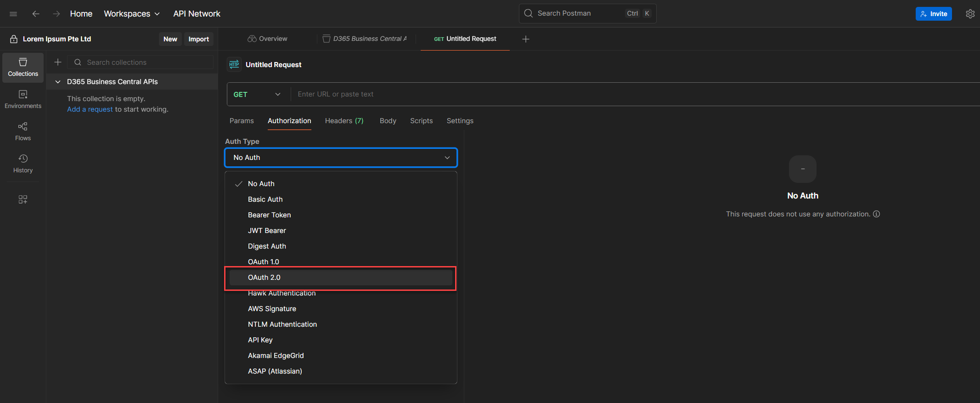This screenshot has height=403, width=980.
Task: Create new collection with plus icon
Action: [58, 62]
